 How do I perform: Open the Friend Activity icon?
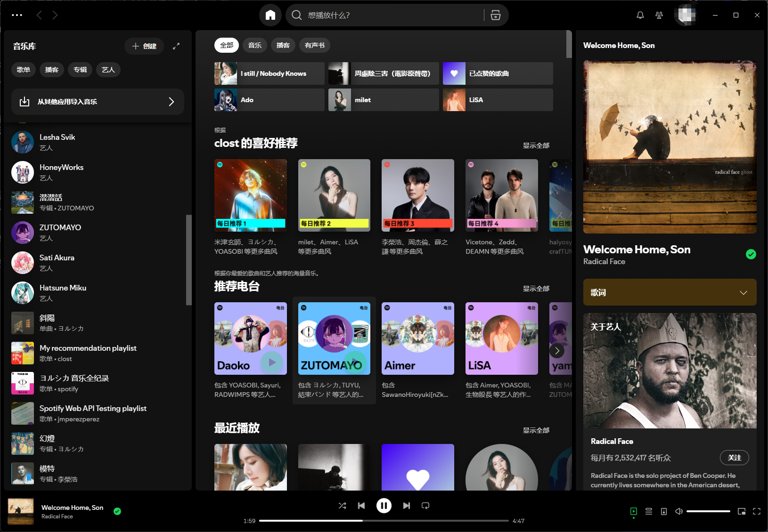[x=659, y=15]
